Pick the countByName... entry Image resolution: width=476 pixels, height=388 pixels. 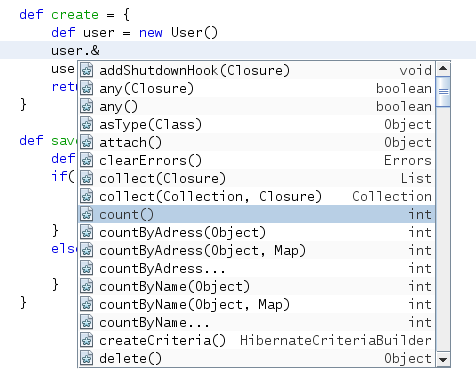pos(257,322)
